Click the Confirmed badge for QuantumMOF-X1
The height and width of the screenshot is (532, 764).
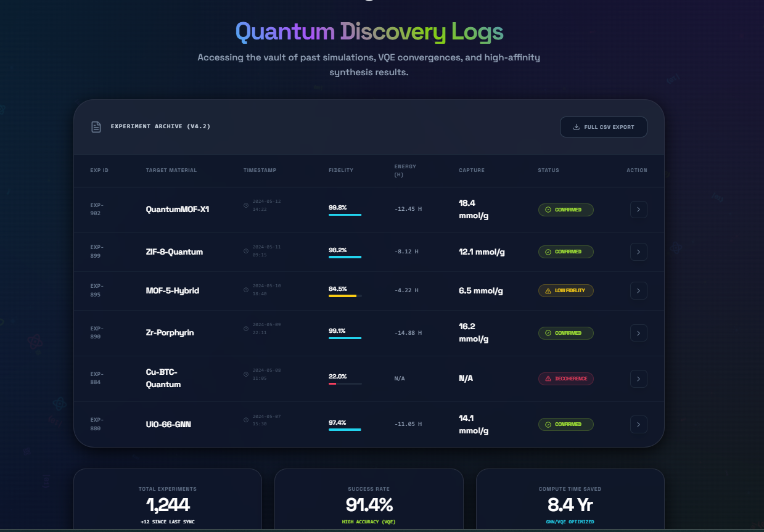click(x=565, y=210)
